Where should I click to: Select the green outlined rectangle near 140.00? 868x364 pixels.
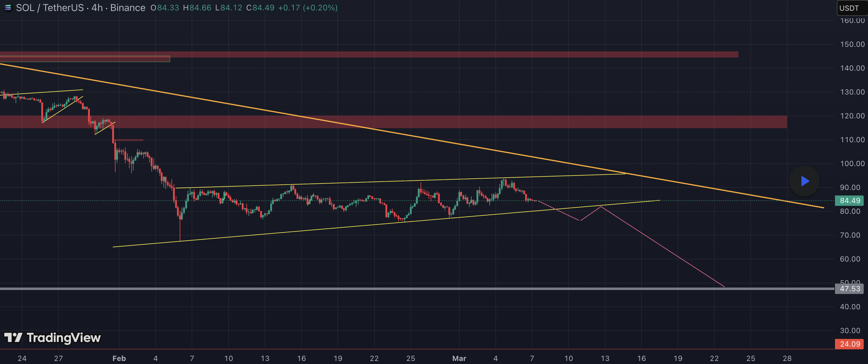(x=84, y=59)
